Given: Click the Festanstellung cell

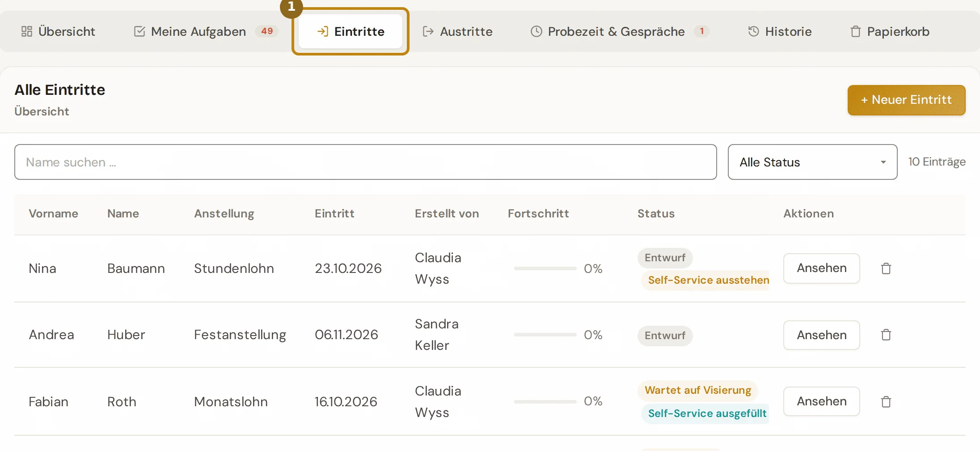Looking at the screenshot, I should 240,335.
